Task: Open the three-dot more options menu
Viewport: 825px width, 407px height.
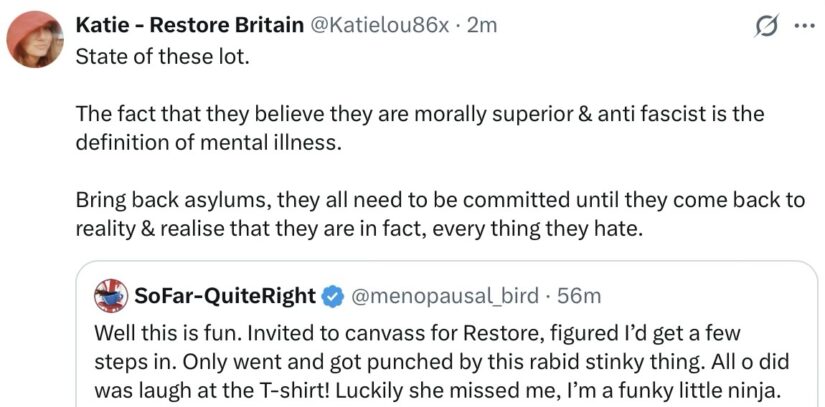Action: (x=804, y=27)
